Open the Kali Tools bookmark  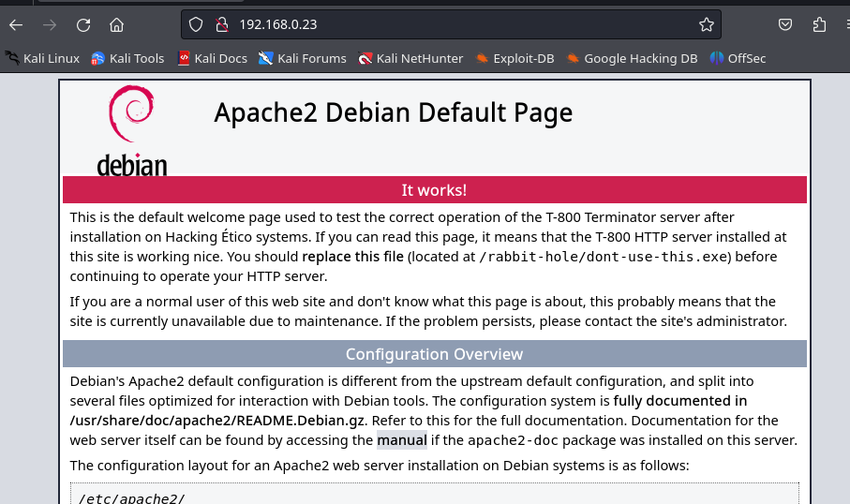127,58
